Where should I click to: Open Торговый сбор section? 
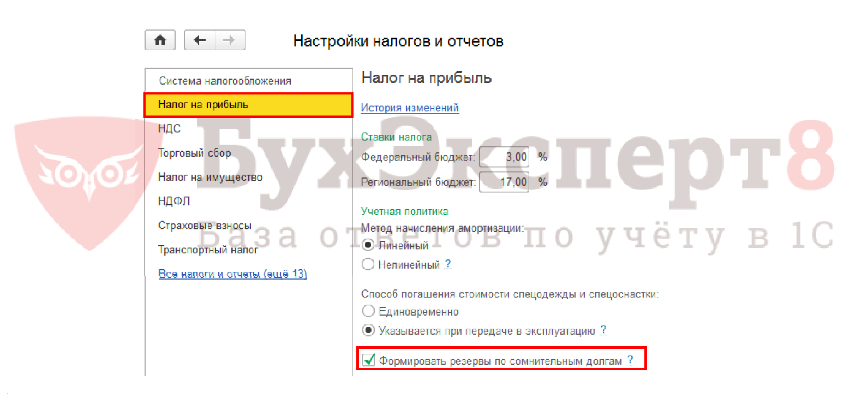pos(194,153)
